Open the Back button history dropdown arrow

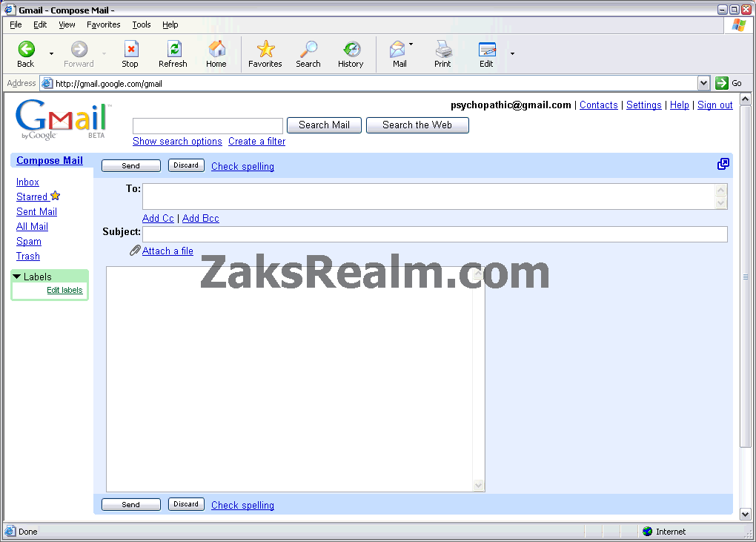52,53
